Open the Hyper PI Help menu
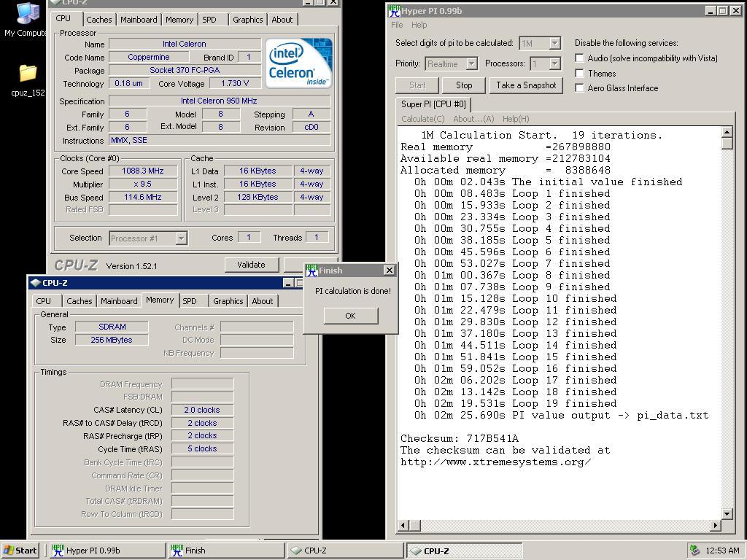Viewport: 747px width, 560px height. click(419, 25)
